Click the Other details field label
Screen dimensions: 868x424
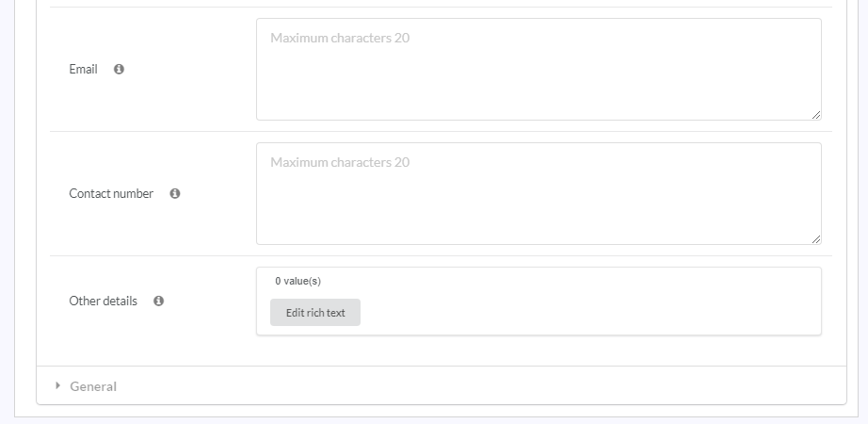(103, 301)
